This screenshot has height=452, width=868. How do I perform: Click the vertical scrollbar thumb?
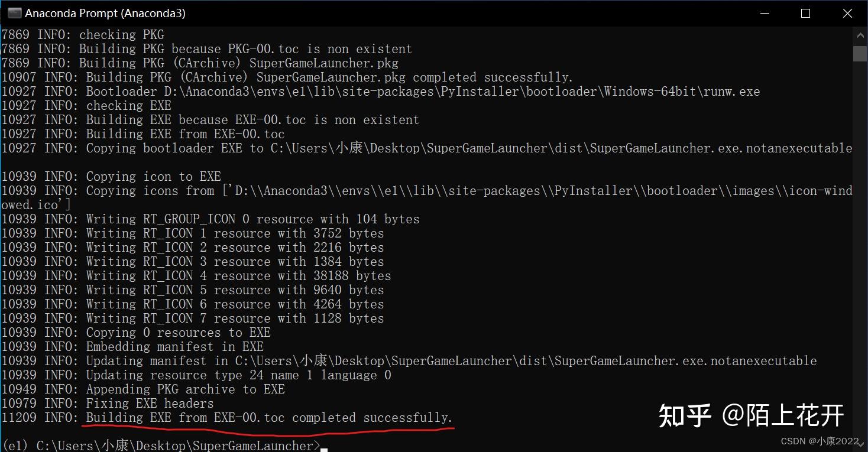860,53
